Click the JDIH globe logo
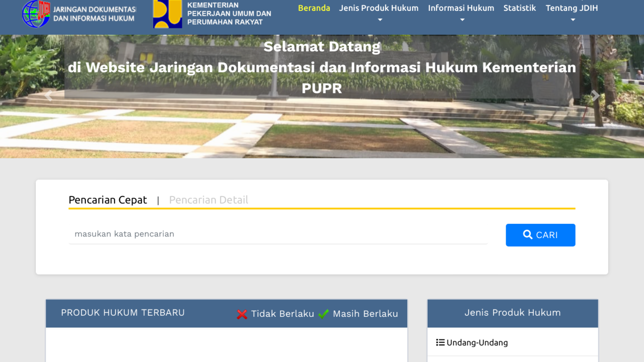 click(36, 14)
